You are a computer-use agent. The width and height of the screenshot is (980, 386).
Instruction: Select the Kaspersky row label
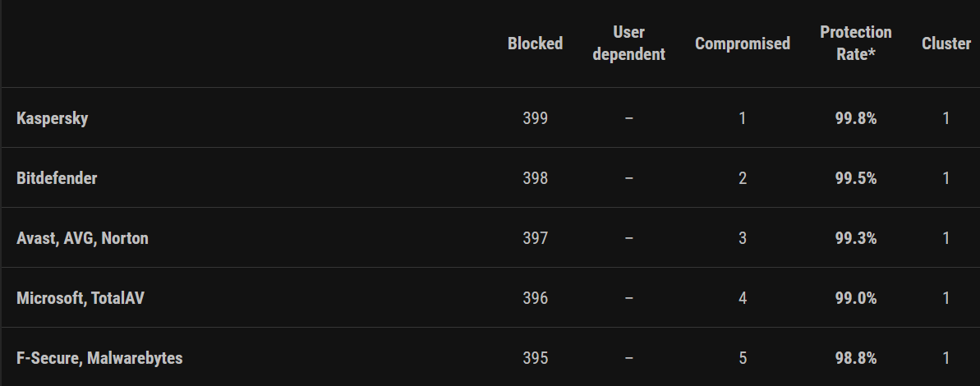tap(52, 118)
